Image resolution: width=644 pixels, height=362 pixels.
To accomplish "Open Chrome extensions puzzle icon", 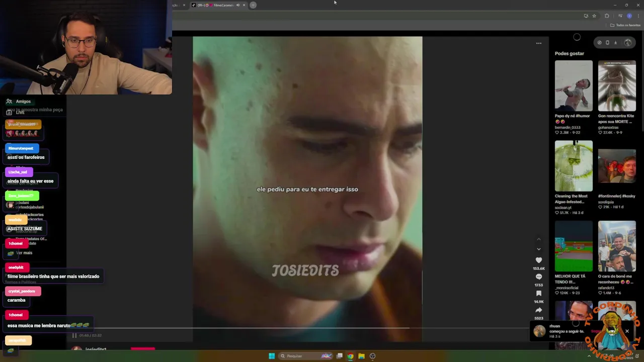I will [x=607, y=16].
